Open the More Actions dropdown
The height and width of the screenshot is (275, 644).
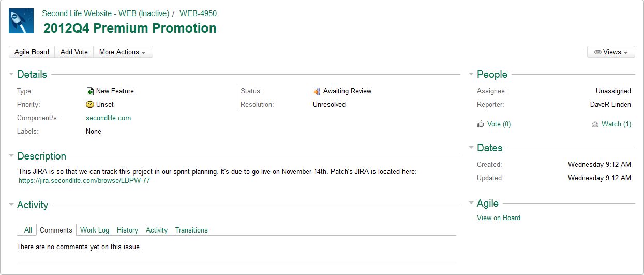coord(123,52)
